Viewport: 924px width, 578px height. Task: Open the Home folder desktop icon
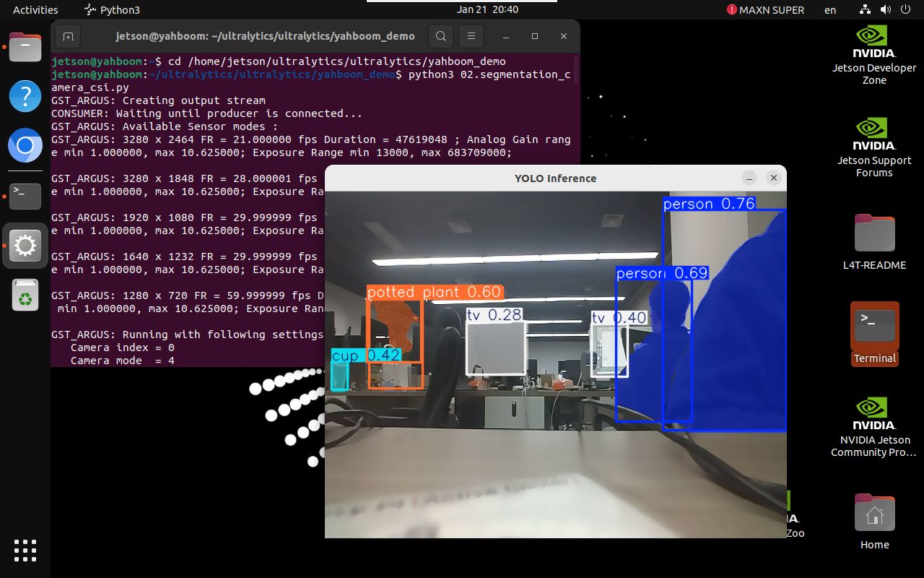(x=874, y=522)
